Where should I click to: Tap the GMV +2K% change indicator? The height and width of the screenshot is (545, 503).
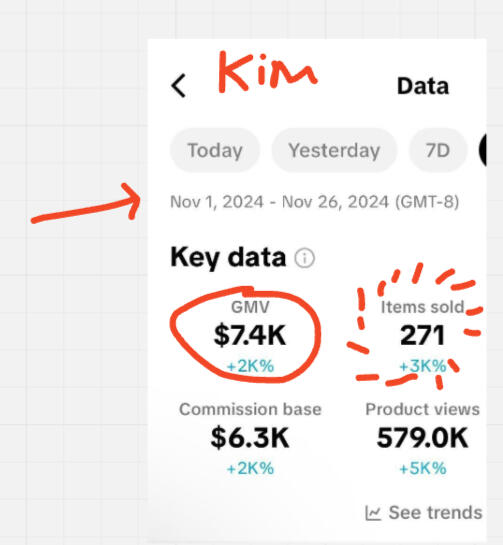[x=250, y=366]
